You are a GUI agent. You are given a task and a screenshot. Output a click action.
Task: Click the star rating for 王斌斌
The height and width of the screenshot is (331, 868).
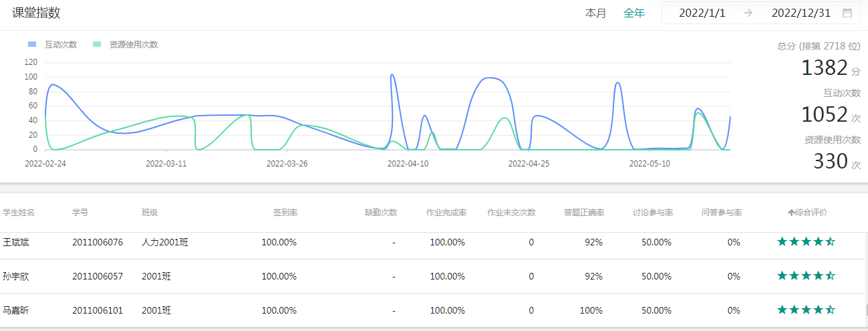coord(806,242)
